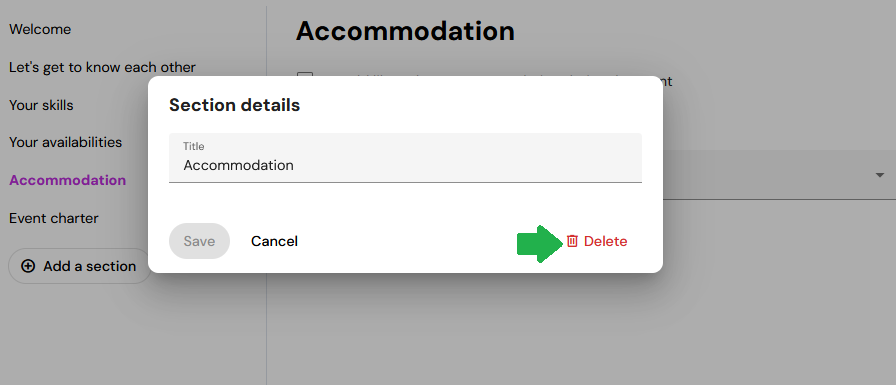Click the red Delete text label
The image size is (896, 385).
tap(606, 241)
